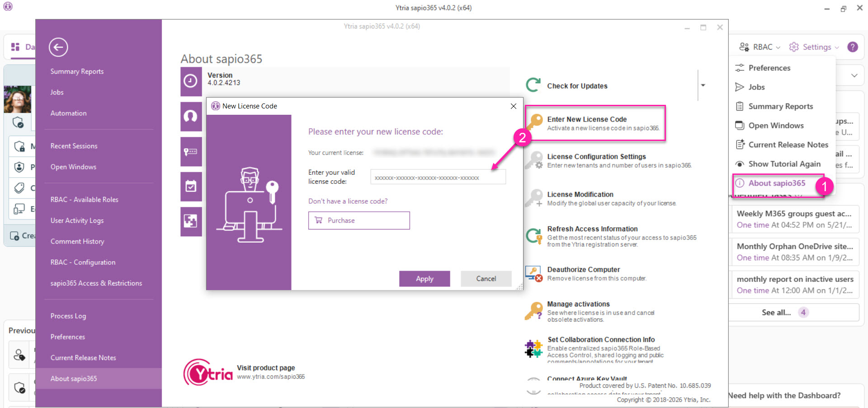
Task: Expand the Check for Updates arrow
Action: [703, 85]
